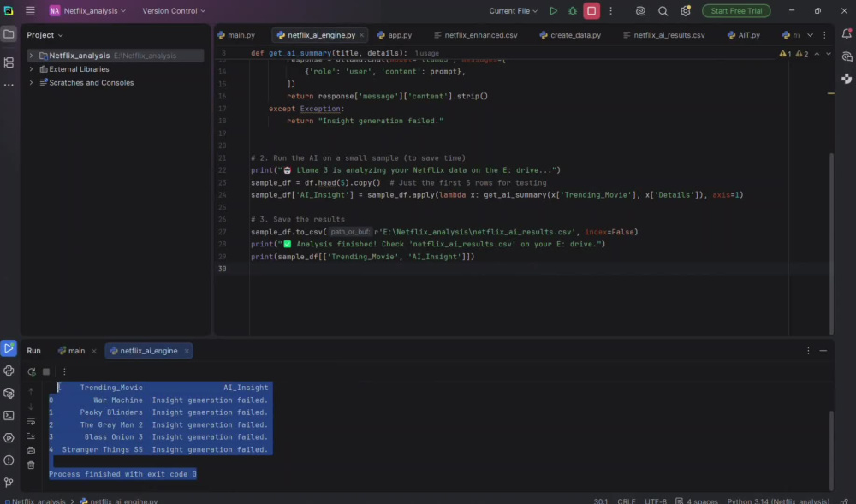Switch to the app.py editor tab
The image size is (856, 504).
point(394,35)
